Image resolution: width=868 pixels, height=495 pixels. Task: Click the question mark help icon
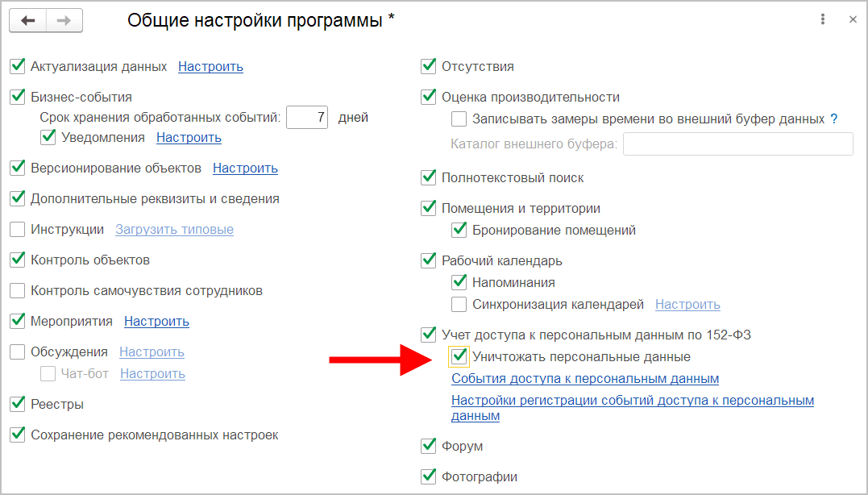tap(834, 119)
